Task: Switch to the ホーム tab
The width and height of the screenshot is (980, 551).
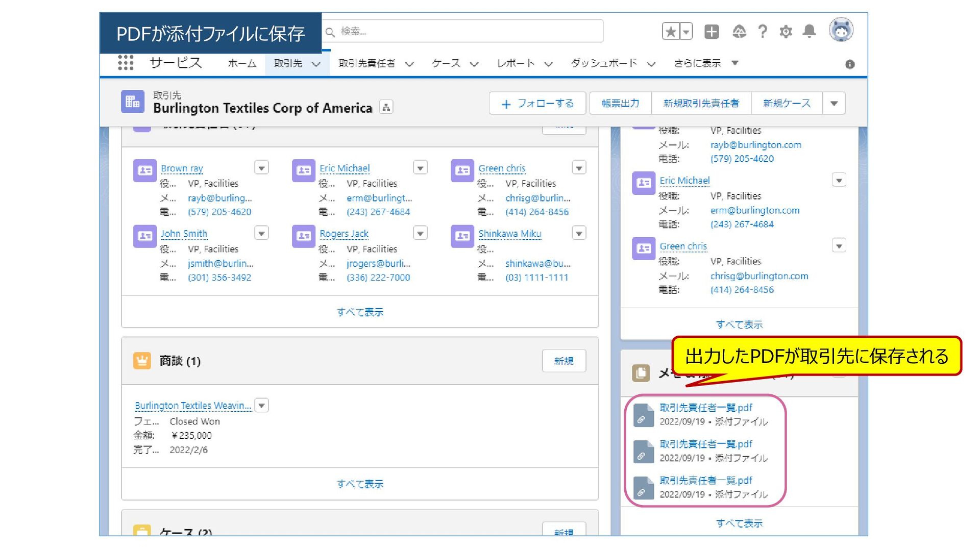Action: (242, 63)
